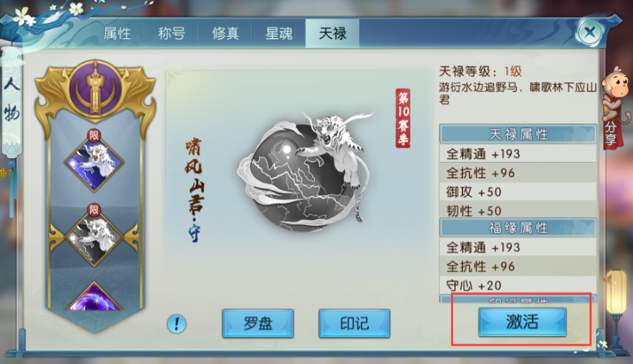
Task: Open the 星魂 tab
Action: pos(279,34)
